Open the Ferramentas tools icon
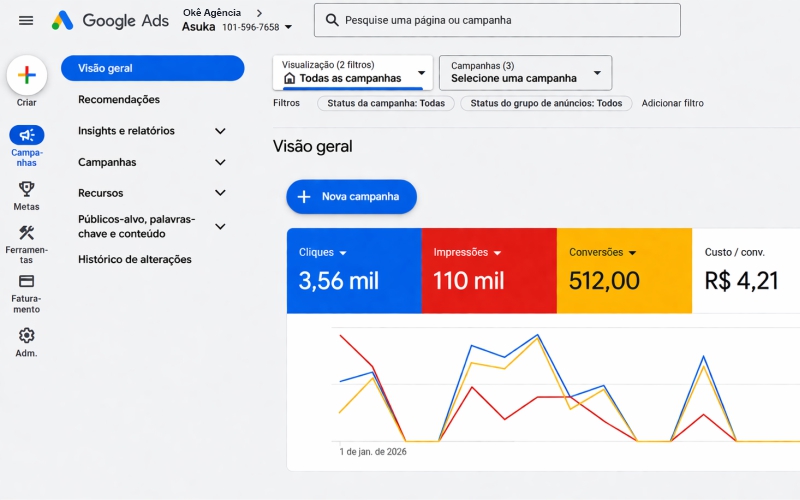Viewport: 800px width, 500px height. pos(27,233)
